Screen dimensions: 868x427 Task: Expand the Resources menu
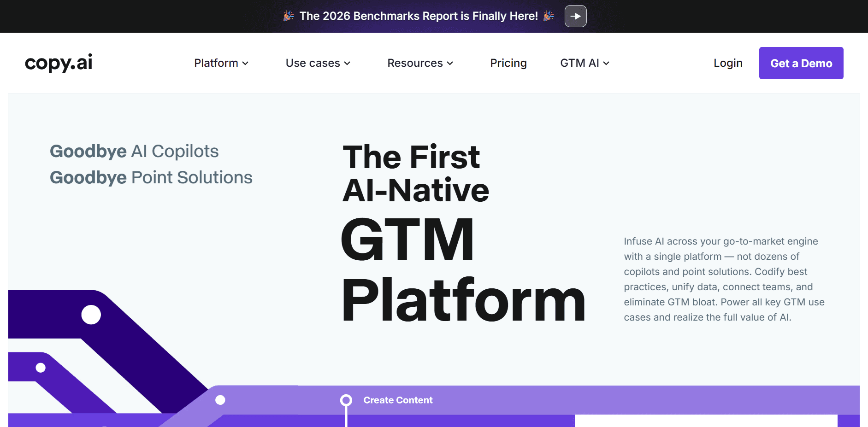click(420, 63)
